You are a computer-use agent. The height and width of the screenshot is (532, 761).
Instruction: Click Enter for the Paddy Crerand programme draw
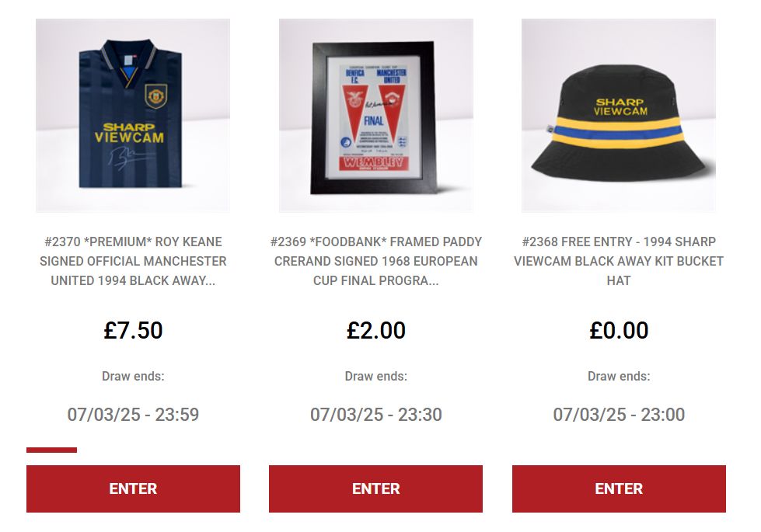point(375,489)
